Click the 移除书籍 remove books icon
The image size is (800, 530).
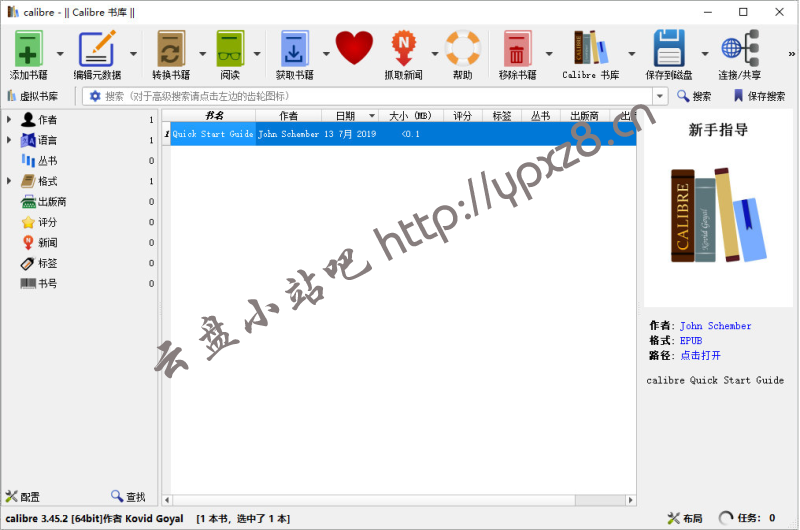[x=517, y=48]
